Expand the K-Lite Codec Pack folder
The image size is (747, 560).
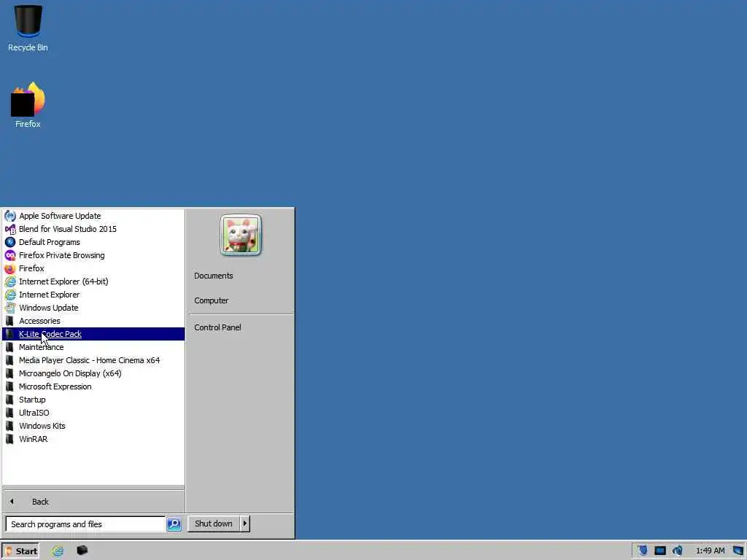93,334
